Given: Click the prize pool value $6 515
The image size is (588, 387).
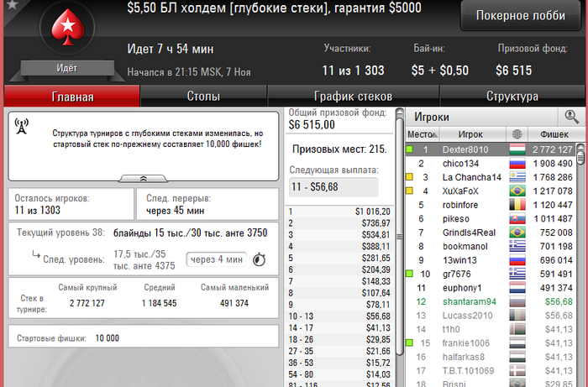Looking at the screenshot, I should coord(513,71).
